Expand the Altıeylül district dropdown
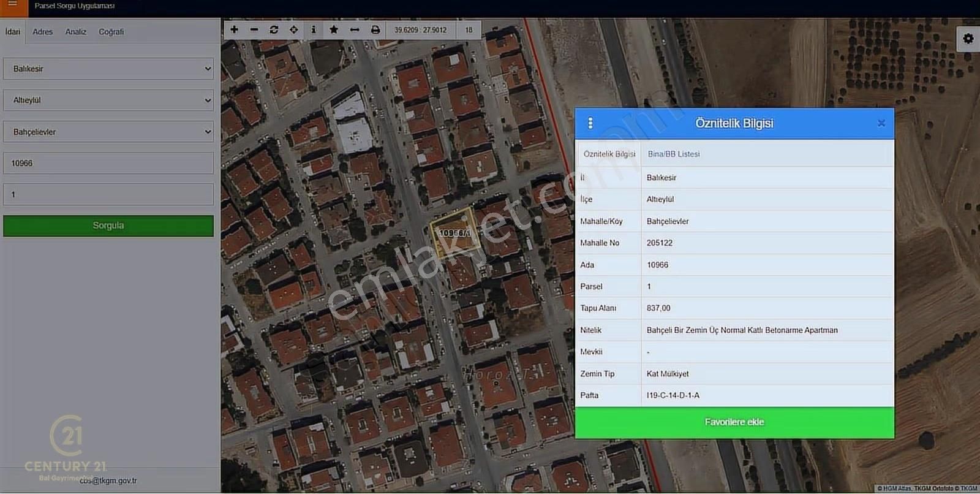Screen dimensions: 980x494 coord(108,100)
